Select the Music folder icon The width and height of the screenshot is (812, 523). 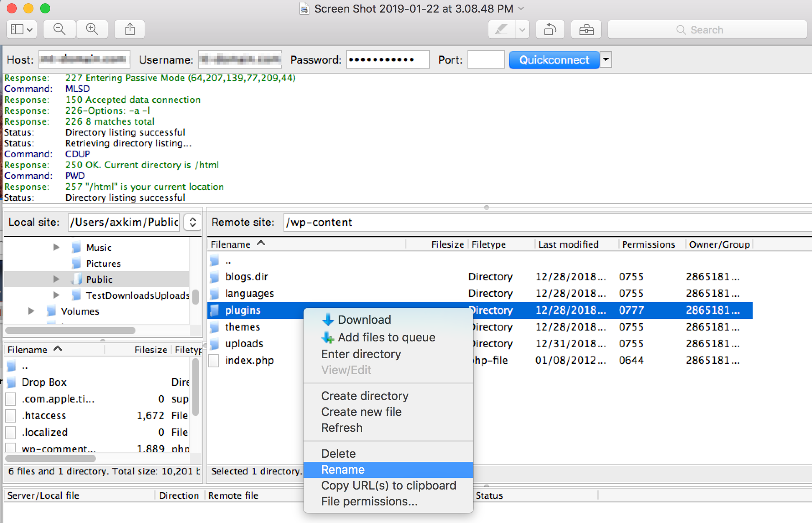tap(76, 247)
